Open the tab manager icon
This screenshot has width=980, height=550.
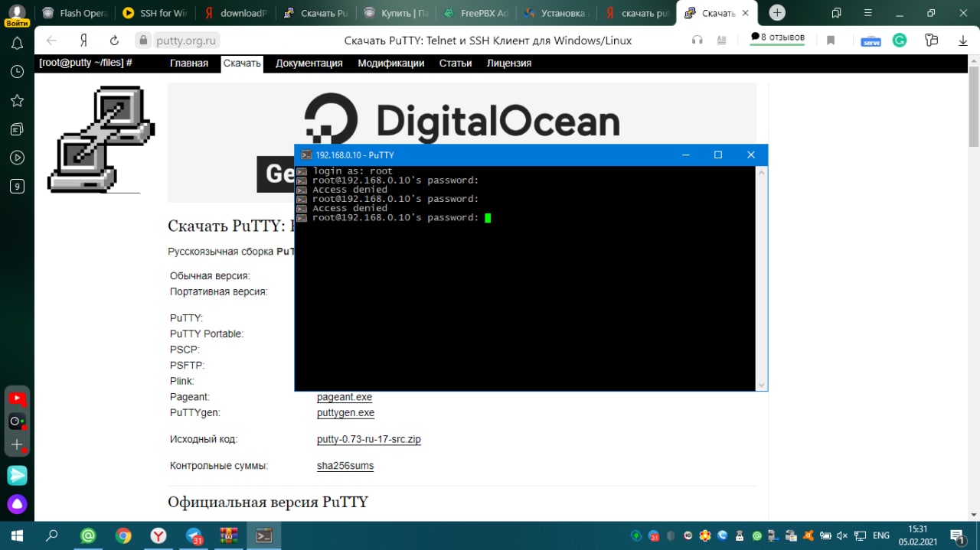click(836, 13)
